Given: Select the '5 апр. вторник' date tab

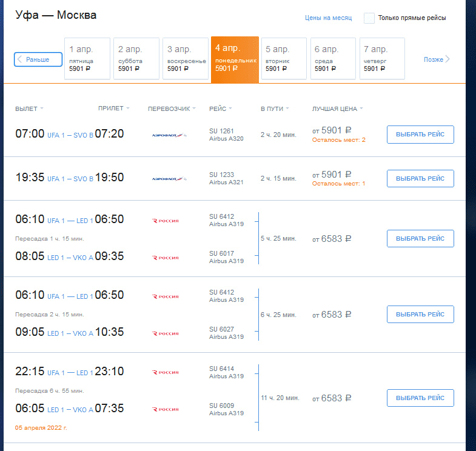Looking at the screenshot, I should click(x=284, y=58).
